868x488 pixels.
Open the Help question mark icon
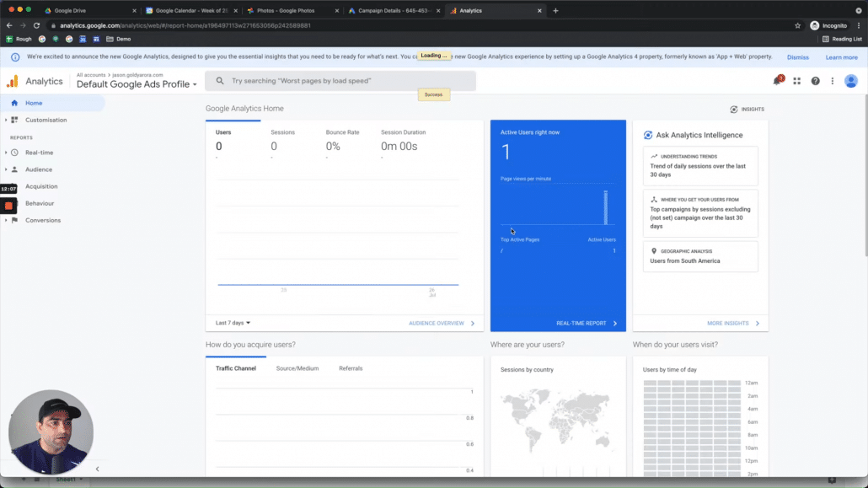[x=816, y=81]
